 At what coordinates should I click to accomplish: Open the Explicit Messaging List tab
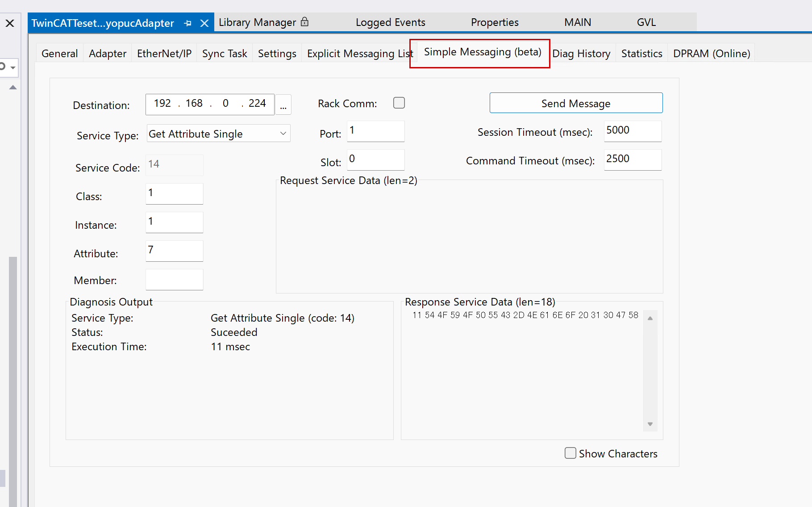[359, 54]
